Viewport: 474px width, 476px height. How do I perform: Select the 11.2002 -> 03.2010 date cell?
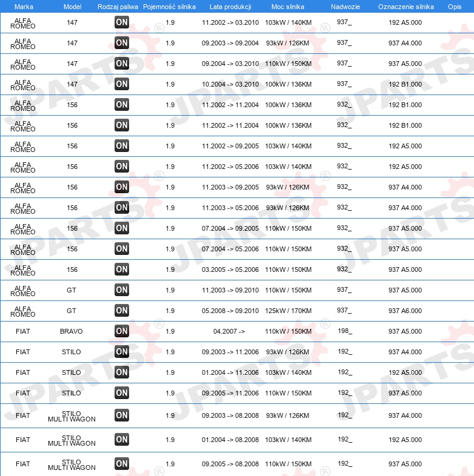click(x=230, y=22)
